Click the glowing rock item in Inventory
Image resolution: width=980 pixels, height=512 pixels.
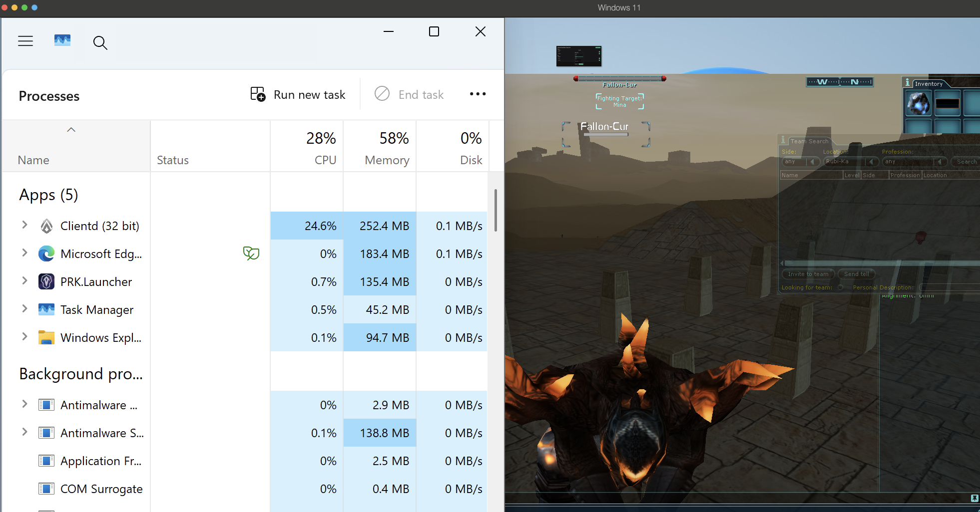coord(918,104)
